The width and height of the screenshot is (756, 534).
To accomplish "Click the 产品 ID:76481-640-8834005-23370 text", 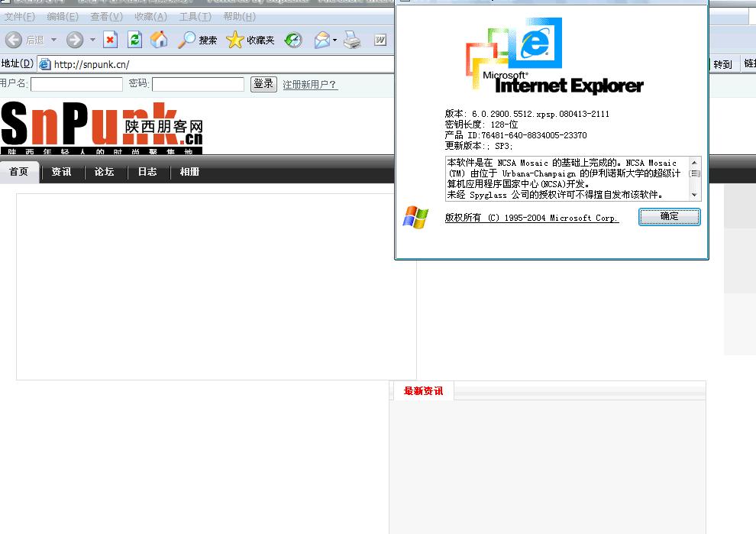I will [x=516, y=135].
